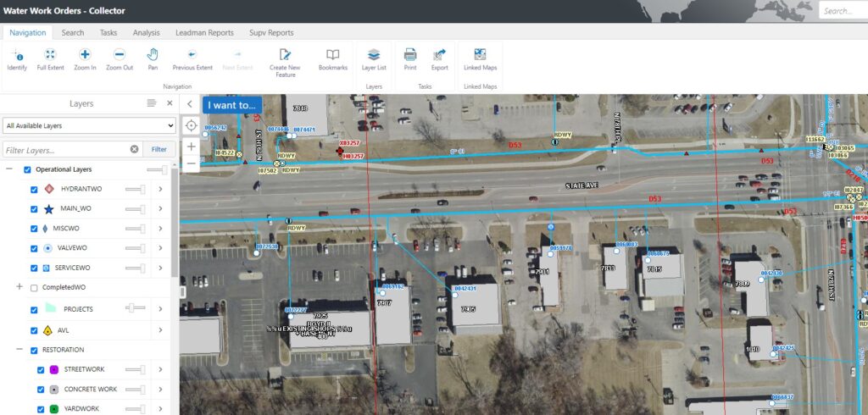
Task: Click the YARDWORK layer symbol
Action: 53,409
